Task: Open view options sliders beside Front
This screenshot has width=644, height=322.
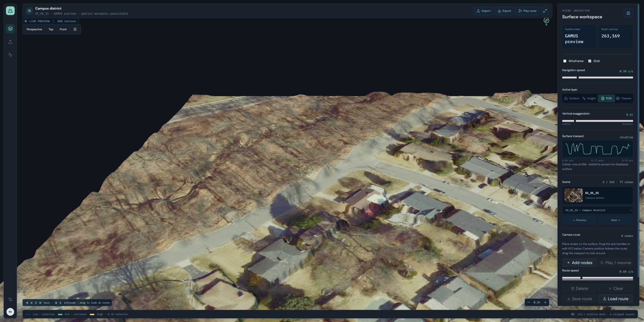Action: pyautogui.click(x=75, y=29)
